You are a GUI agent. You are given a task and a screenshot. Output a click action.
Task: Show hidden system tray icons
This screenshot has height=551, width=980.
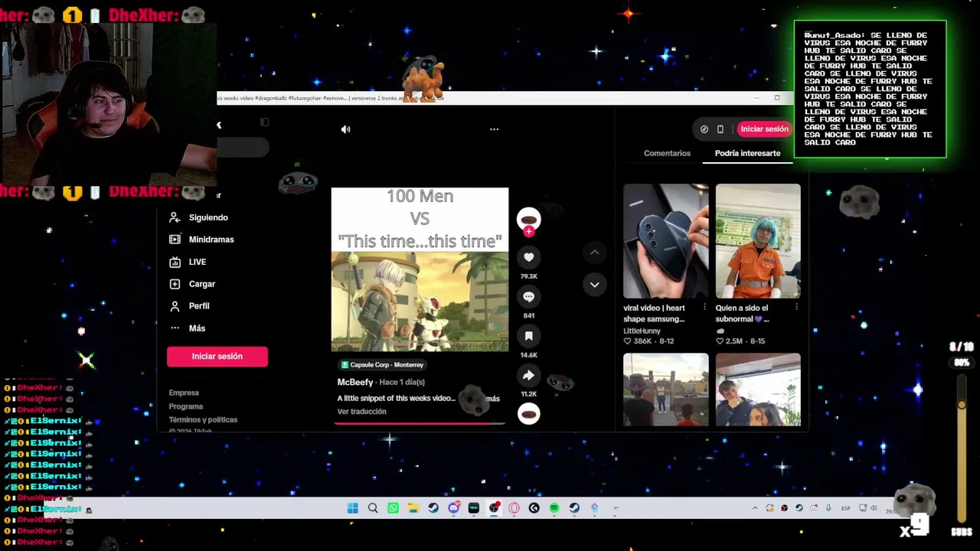(755, 508)
